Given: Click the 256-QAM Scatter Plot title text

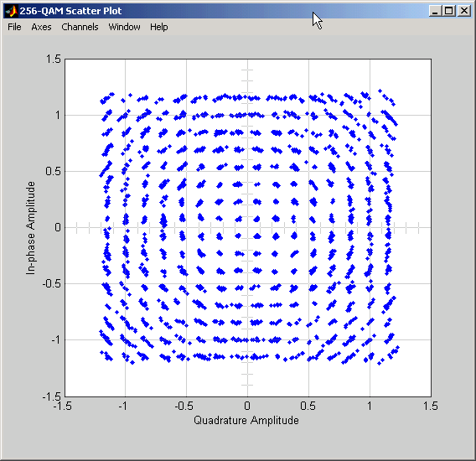Looking at the screenshot, I should click(70, 11).
